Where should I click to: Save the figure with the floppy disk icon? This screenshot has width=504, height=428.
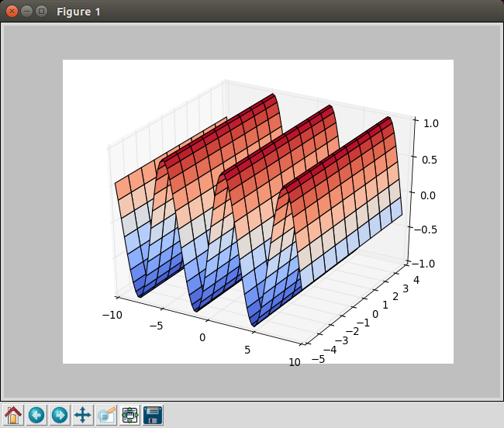click(x=153, y=415)
